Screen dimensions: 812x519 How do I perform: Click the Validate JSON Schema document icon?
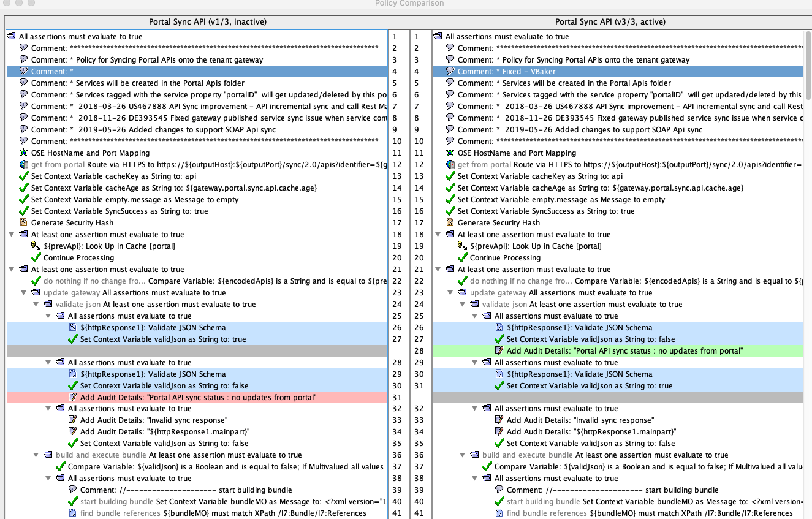[x=72, y=327]
